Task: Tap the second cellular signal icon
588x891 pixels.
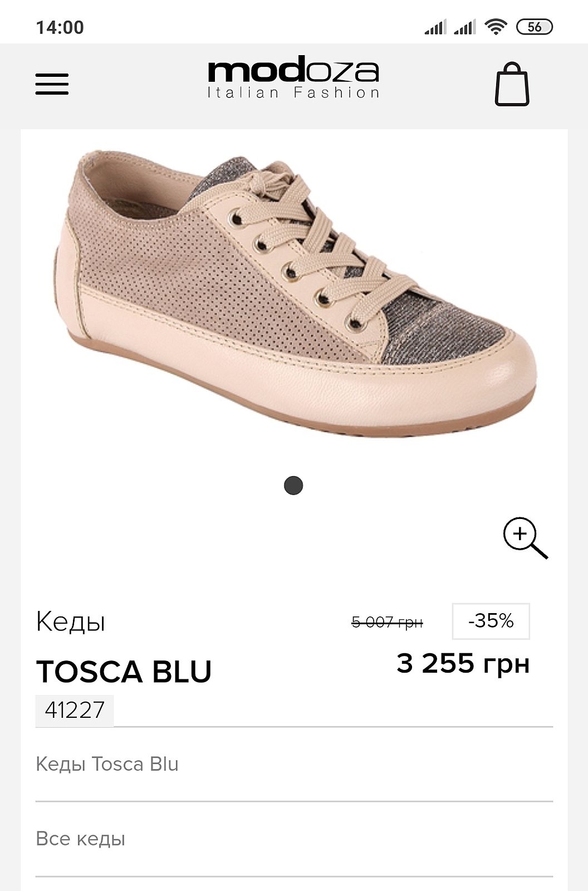Action: tap(464, 26)
